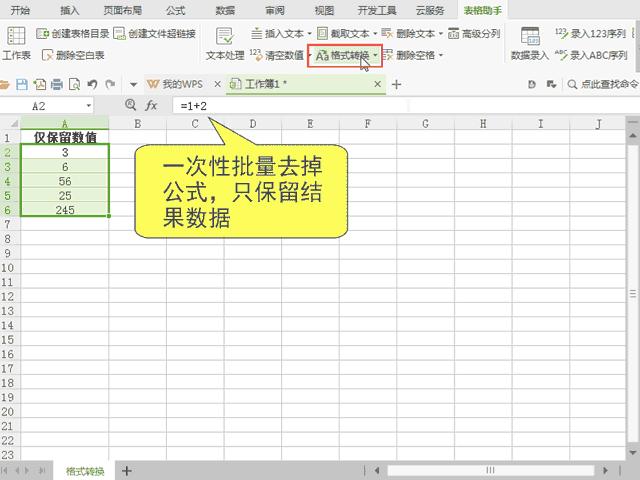Select row 10 header
640x480 pixels.
[8, 268]
